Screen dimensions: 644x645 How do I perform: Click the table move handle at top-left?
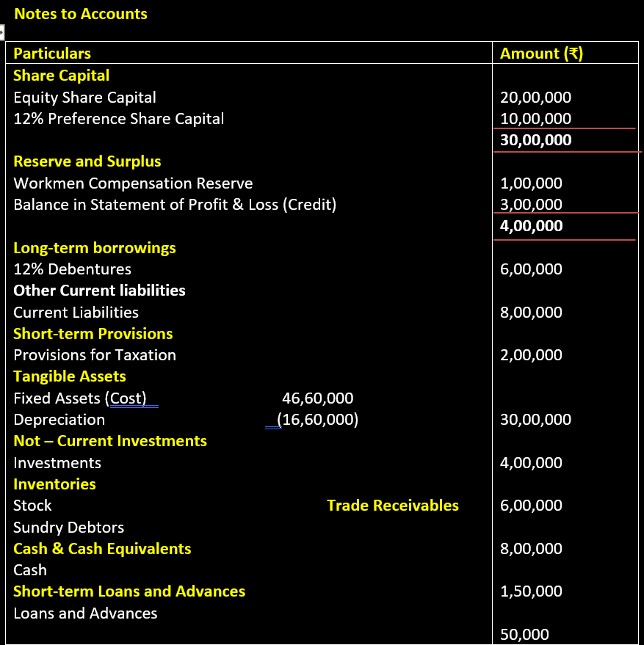[x=2, y=32]
